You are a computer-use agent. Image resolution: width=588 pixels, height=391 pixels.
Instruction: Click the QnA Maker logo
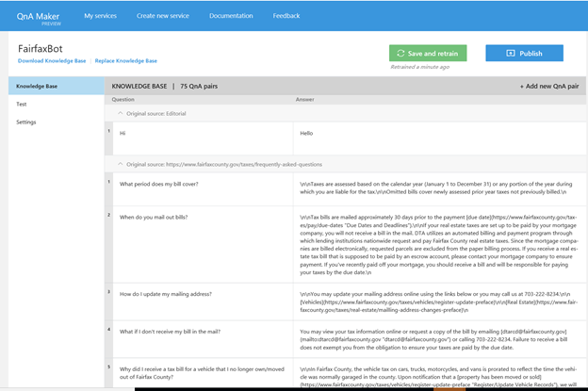coord(39,18)
